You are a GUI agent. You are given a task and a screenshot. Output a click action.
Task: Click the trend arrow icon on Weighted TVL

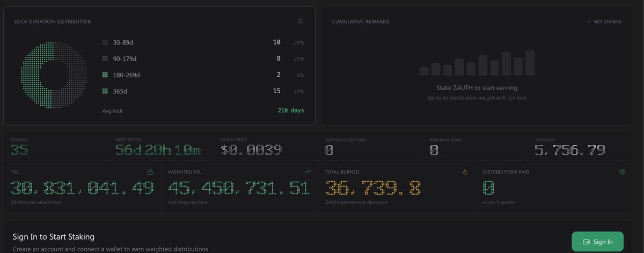click(308, 172)
